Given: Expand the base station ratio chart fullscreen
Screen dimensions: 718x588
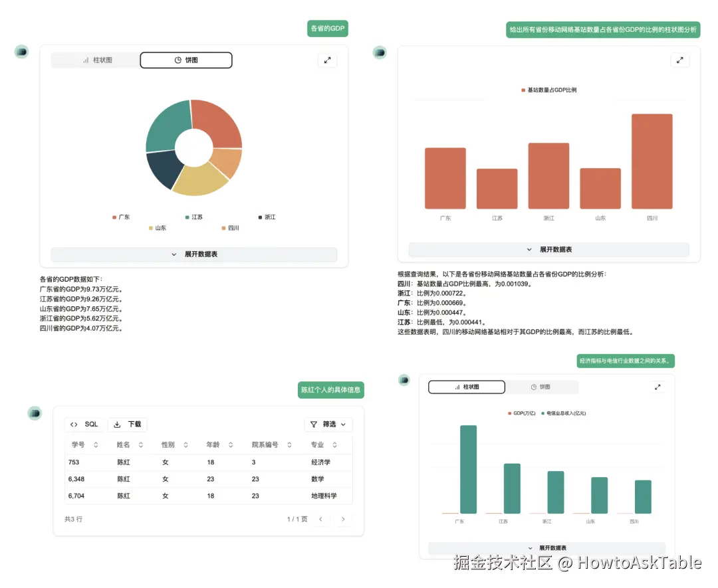Looking at the screenshot, I should (x=679, y=60).
